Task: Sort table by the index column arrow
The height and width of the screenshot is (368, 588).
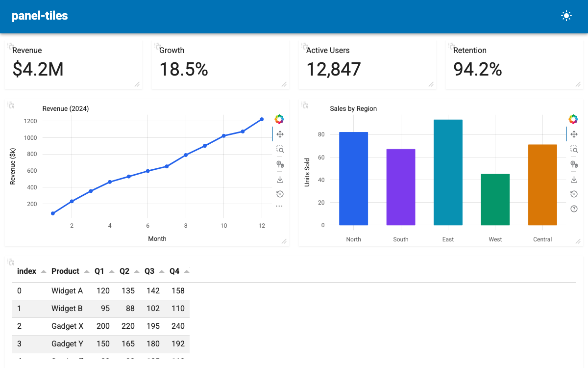Action: tap(43, 272)
